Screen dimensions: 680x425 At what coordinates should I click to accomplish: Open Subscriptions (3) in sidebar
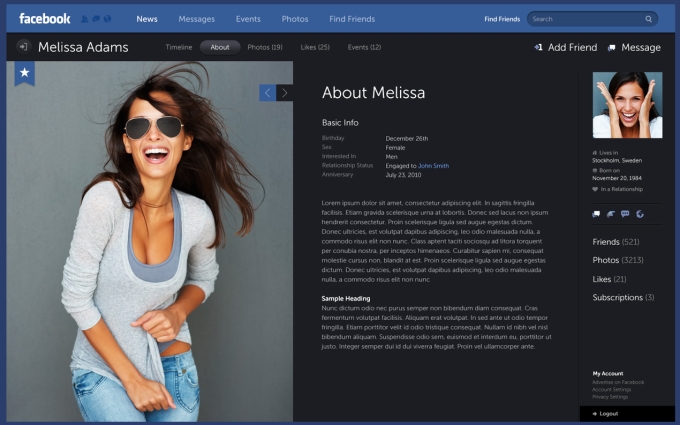tap(623, 298)
